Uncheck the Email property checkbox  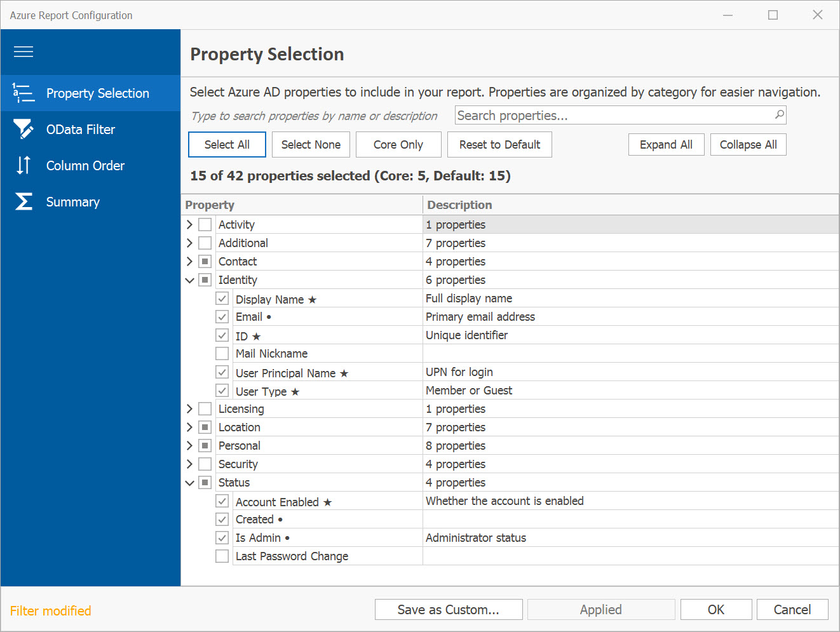222,317
